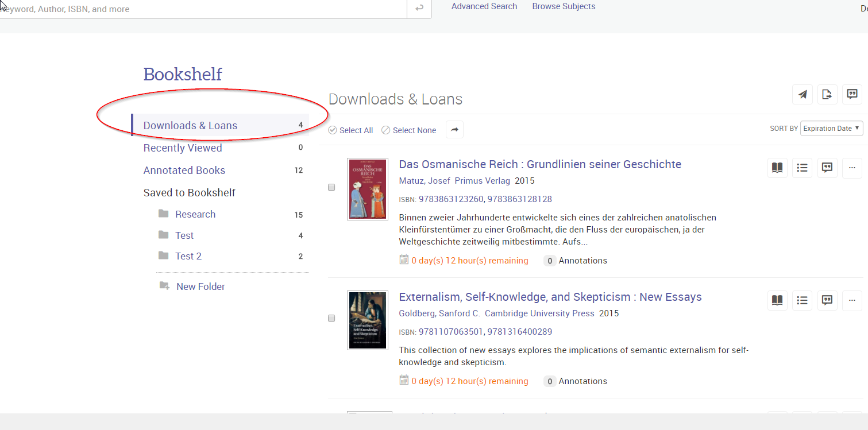Open the Research folder
Screen dimensions: 868x430
tap(195, 214)
